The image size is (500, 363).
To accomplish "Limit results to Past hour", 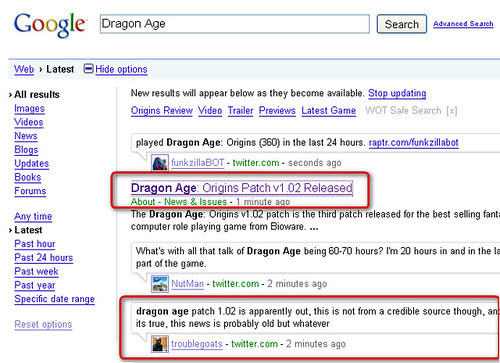I will coord(35,244).
